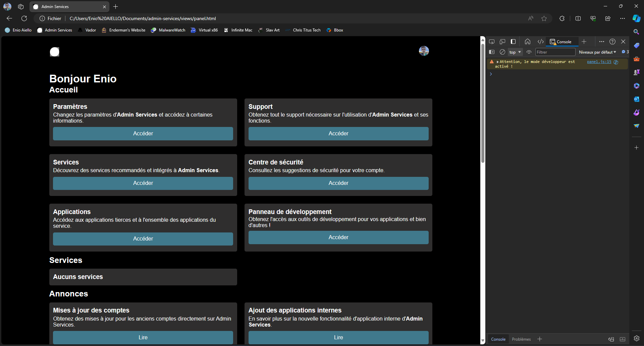
Task: Click the user profile picture on the page
Action: pos(424,51)
